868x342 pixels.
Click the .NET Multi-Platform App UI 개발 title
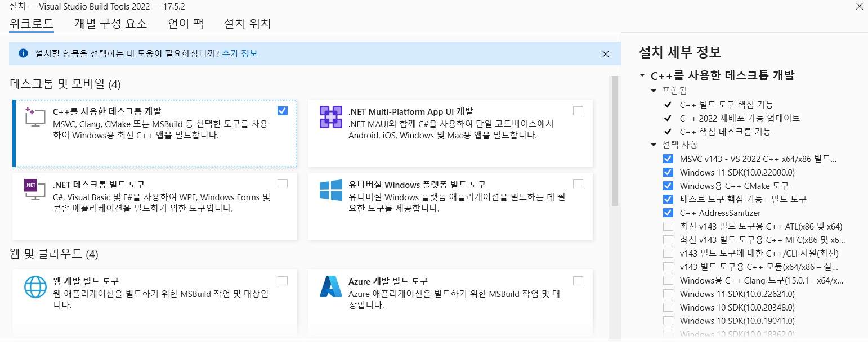coord(410,111)
